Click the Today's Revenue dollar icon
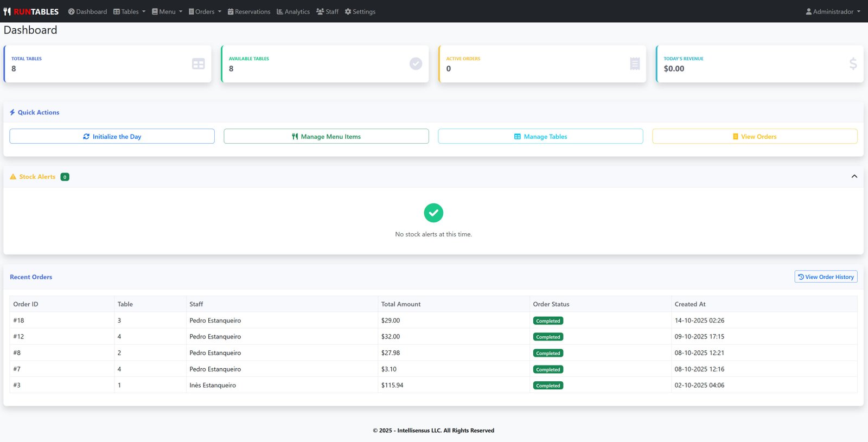This screenshot has width=868, height=442. coord(853,64)
